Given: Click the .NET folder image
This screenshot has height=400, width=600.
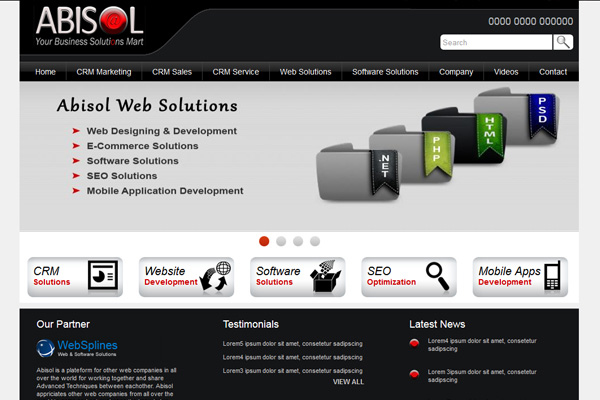Looking at the screenshot, I should pos(358,173).
